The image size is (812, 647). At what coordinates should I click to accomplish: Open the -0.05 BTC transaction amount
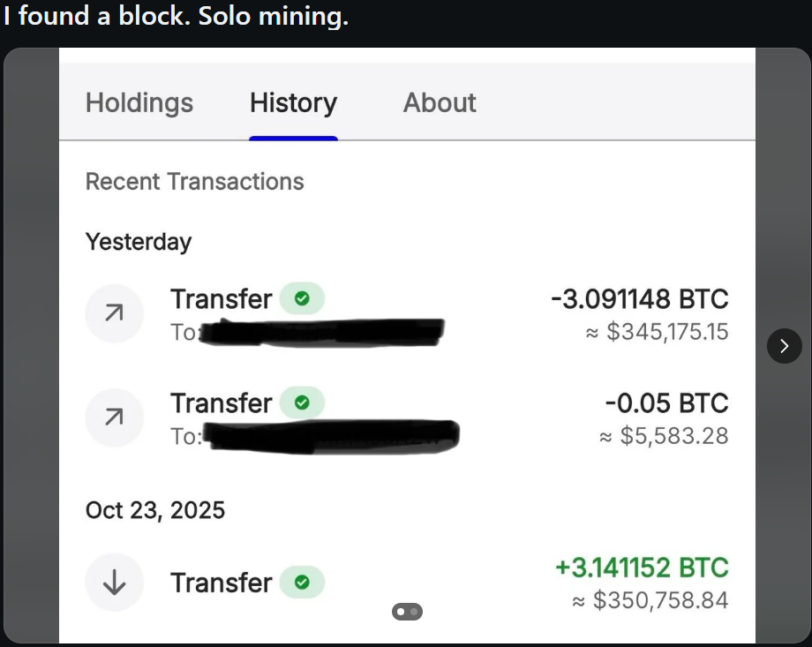pos(666,403)
